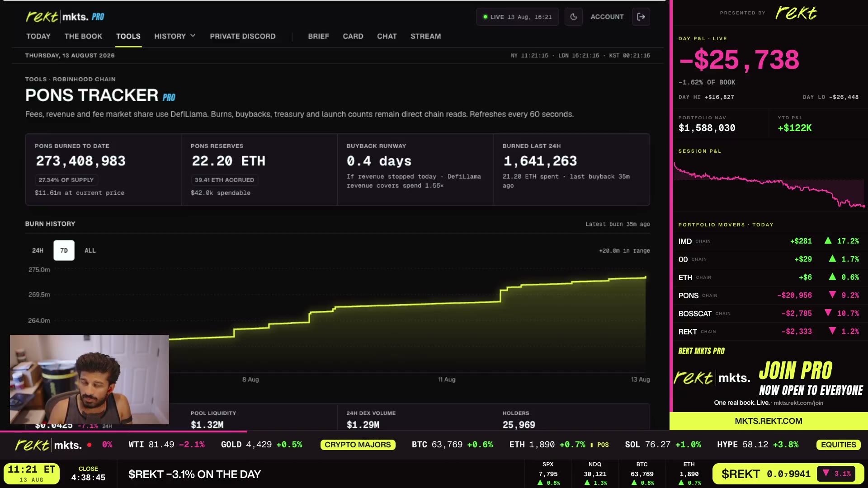Click the green up arrow for IMD
The width and height of the screenshot is (868, 488).
coord(828,241)
